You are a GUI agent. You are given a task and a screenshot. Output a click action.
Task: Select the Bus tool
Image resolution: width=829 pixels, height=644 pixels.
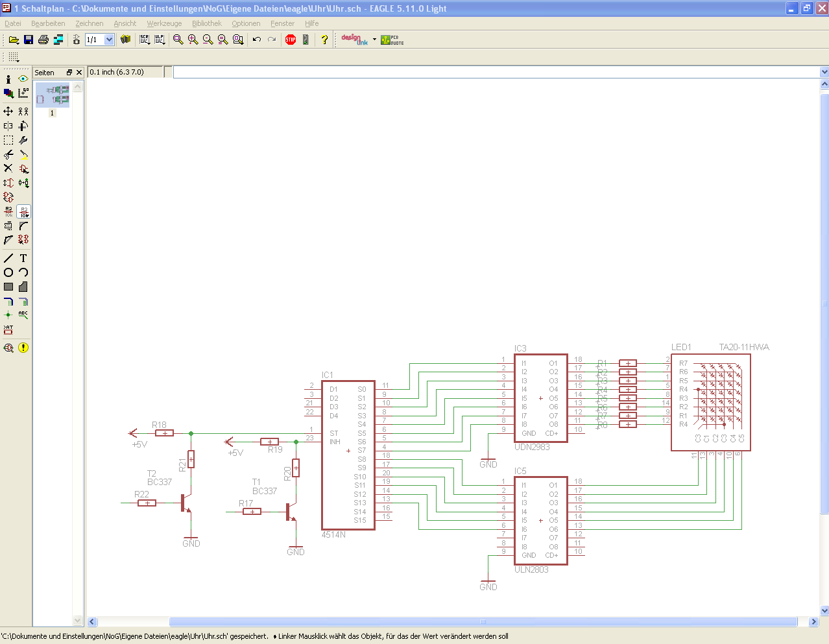coord(8,301)
